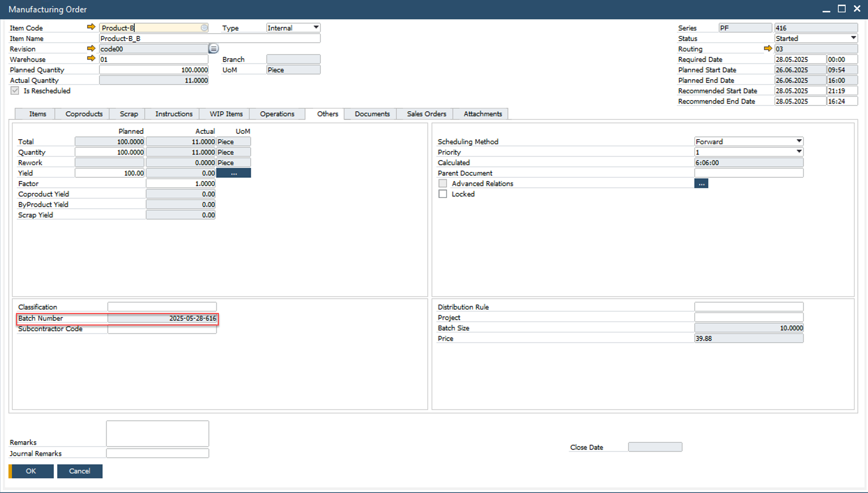Screen dimensions: 868x493
Task: Click the Warehouse link arrow
Action: point(91,59)
